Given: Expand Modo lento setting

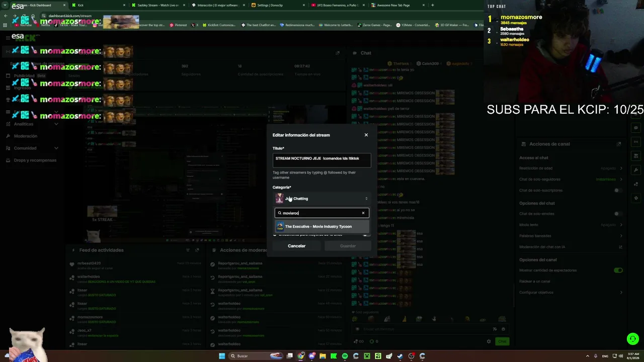Looking at the screenshot, I should click(621, 225).
